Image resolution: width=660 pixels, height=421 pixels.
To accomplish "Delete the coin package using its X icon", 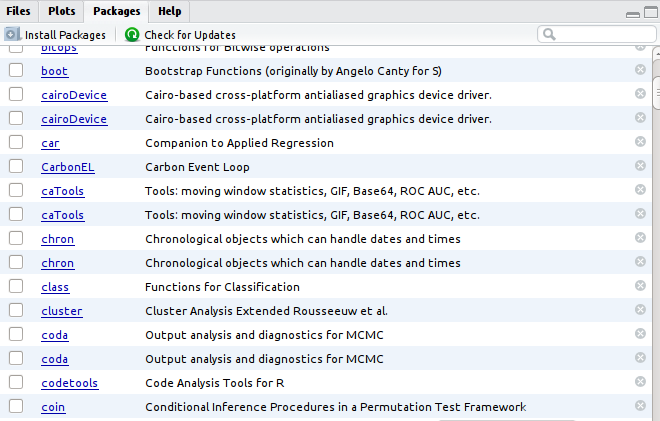I will (640, 406).
